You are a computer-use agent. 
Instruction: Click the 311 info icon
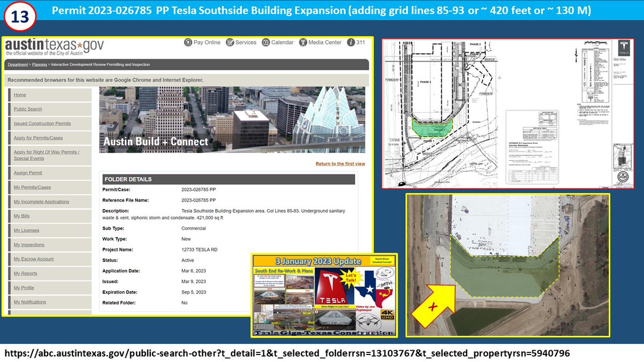[x=351, y=42]
